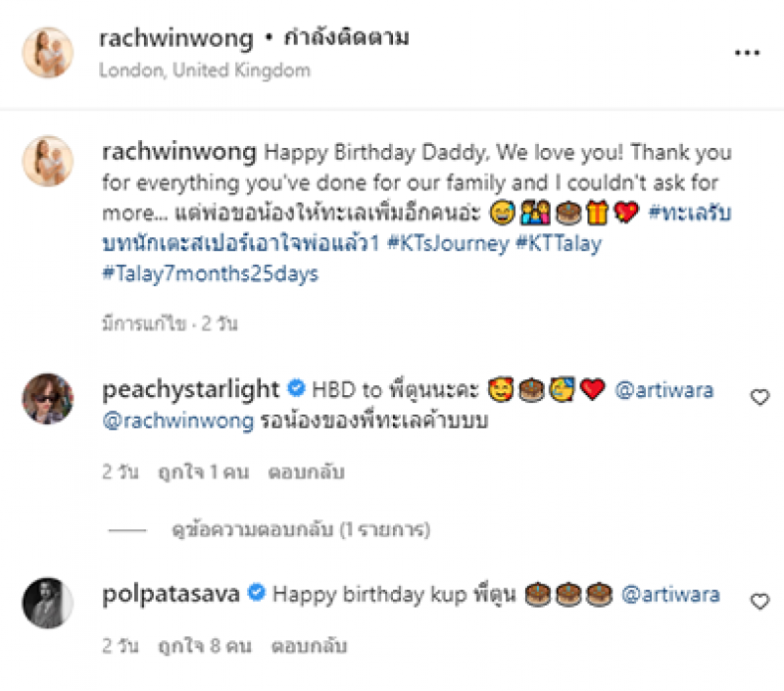This screenshot has height=691, width=784.
Task: Open the three-dot more options menu
Action: click(747, 53)
